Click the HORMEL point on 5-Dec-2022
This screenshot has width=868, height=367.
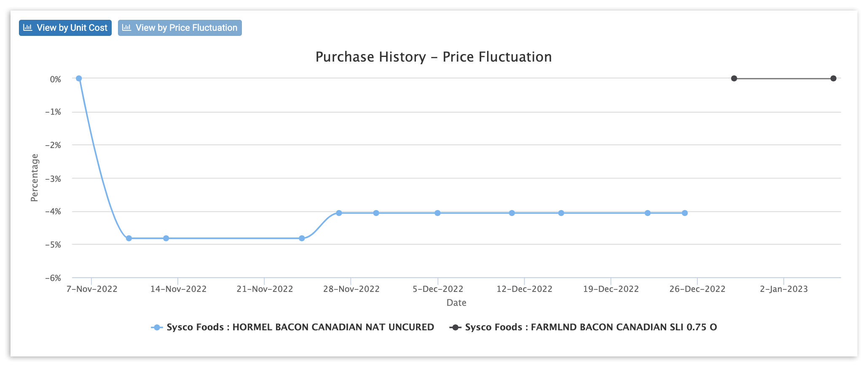coord(437,213)
